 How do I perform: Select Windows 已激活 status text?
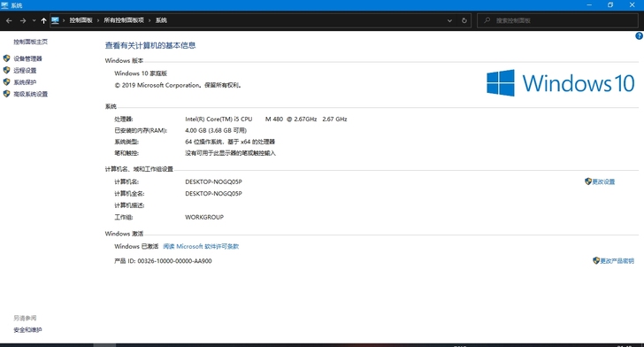click(x=136, y=246)
